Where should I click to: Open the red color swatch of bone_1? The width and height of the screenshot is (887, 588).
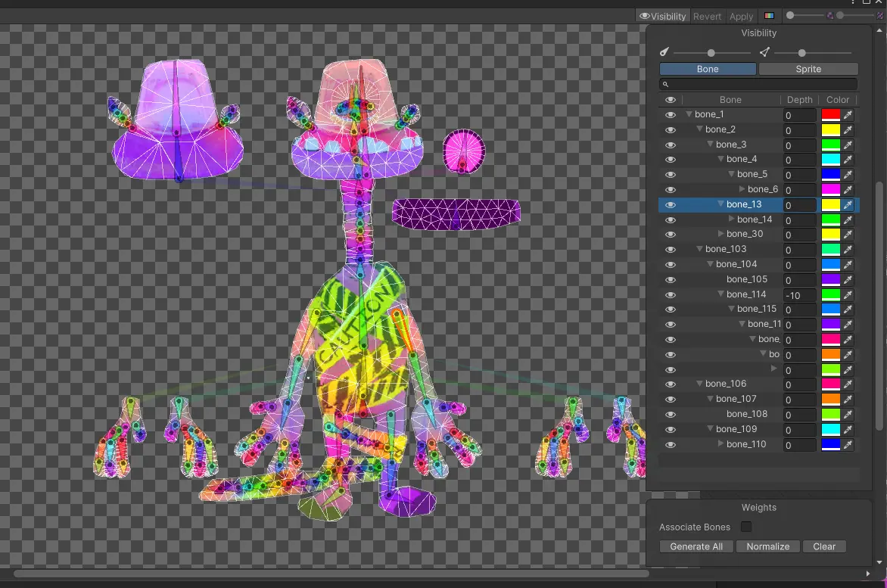coord(830,115)
